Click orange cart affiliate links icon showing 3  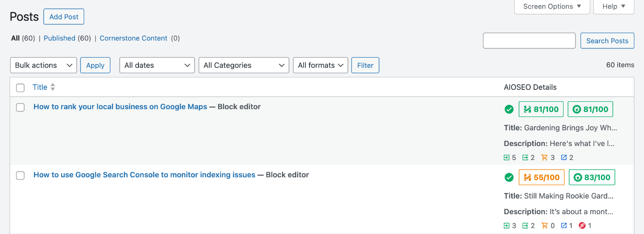tap(545, 158)
